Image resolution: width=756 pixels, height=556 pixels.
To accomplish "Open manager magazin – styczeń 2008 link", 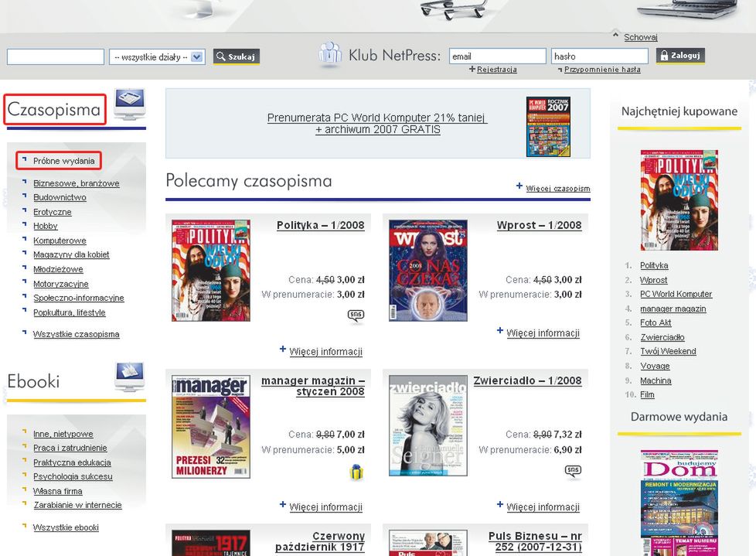I will (313, 386).
